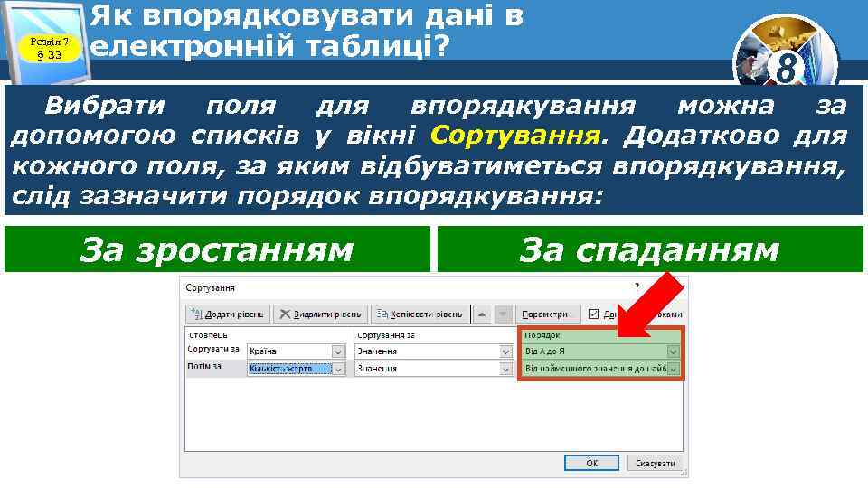
Task: Click the Скасувати cancel button
Action: [x=655, y=463]
